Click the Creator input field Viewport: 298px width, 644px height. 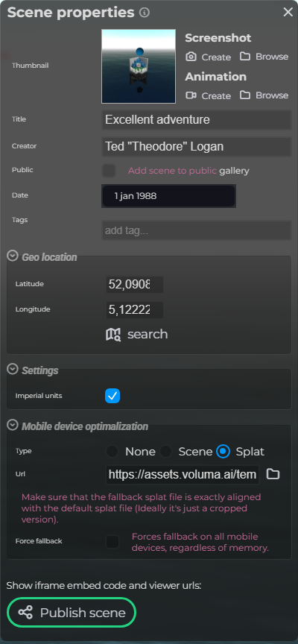[x=197, y=147]
